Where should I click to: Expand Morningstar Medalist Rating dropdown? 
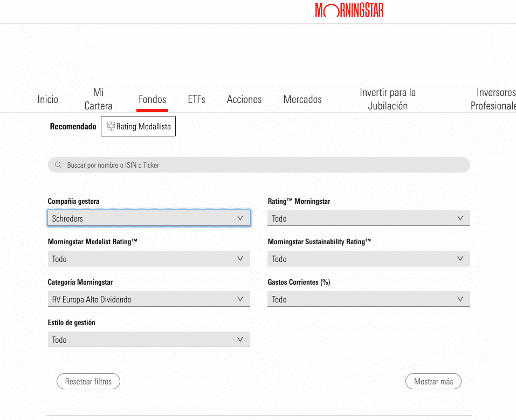coord(149,258)
